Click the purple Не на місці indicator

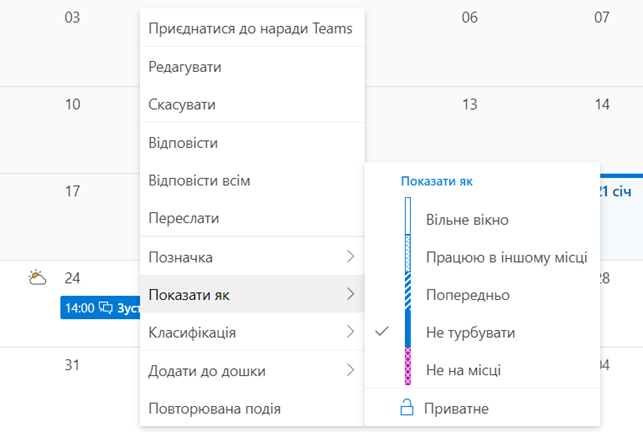coord(407,368)
